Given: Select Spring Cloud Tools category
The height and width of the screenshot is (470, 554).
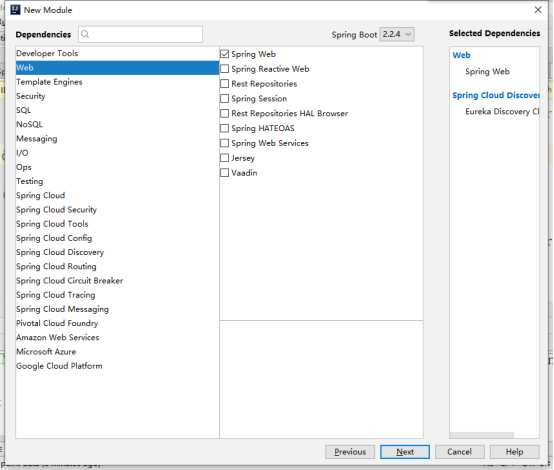Looking at the screenshot, I should (117, 224).
